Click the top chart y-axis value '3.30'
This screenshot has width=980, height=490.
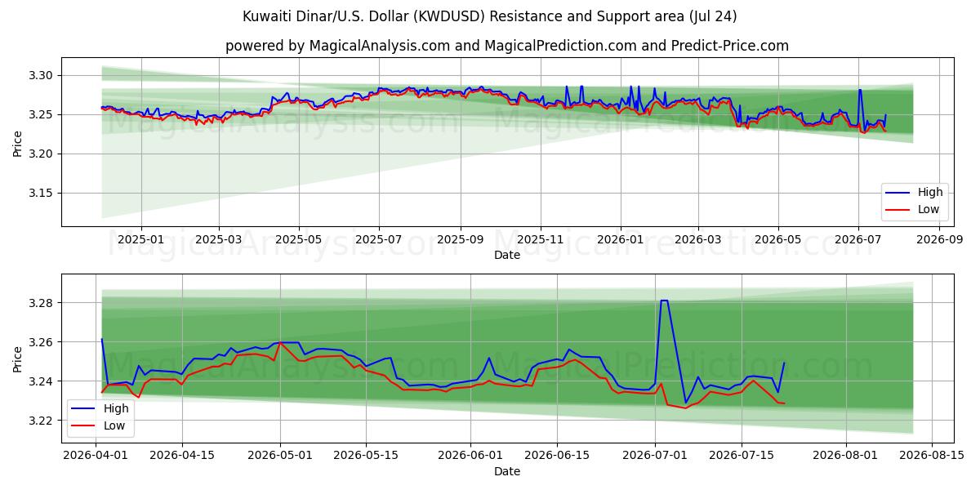point(42,76)
